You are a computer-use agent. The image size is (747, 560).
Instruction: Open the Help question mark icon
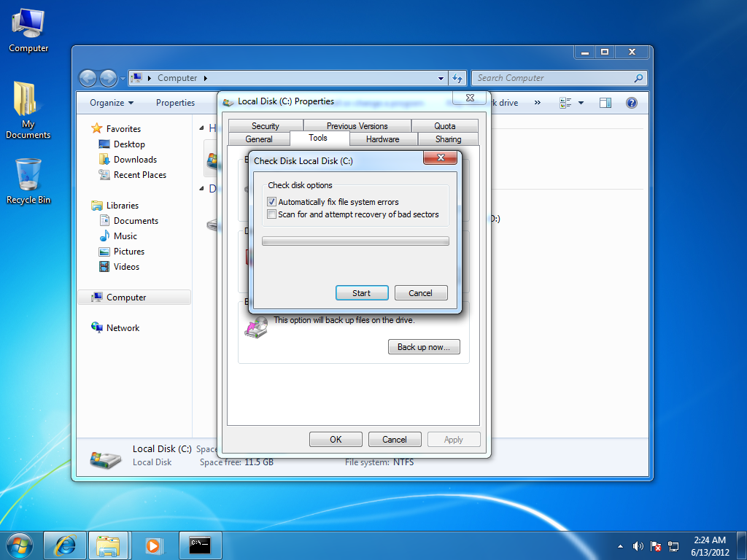point(631,103)
